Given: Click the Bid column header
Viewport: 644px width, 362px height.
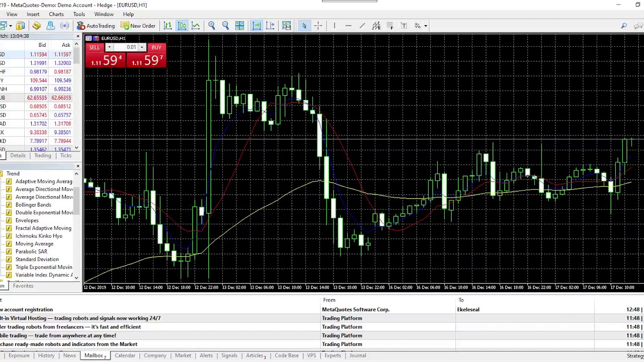Looking at the screenshot, I should click(42, 45).
